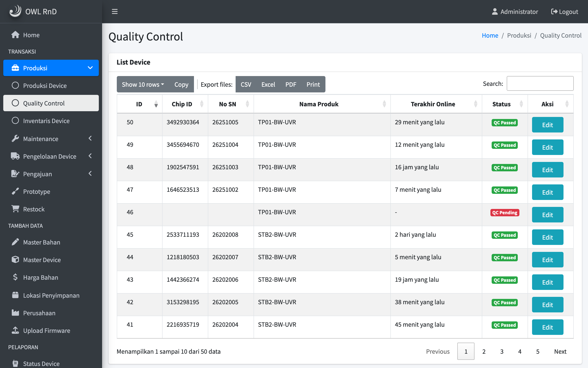588x368 pixels.
Task: Focus the Search input field
Action: pyautogui.click(x=540, y=83)
